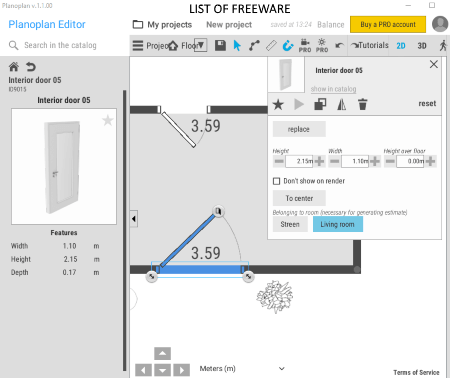
Task: Select the blue pointer selection tool
Action: click(237, 45)
